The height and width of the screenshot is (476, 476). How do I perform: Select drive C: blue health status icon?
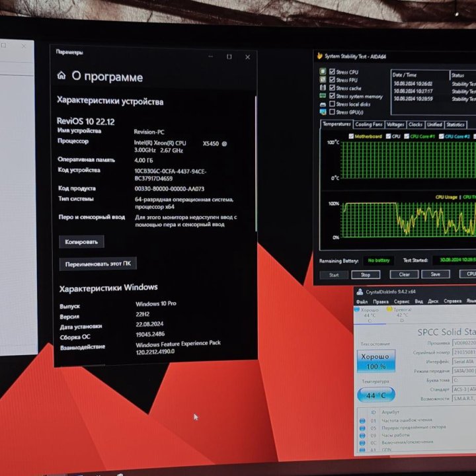tap(358, 309)
